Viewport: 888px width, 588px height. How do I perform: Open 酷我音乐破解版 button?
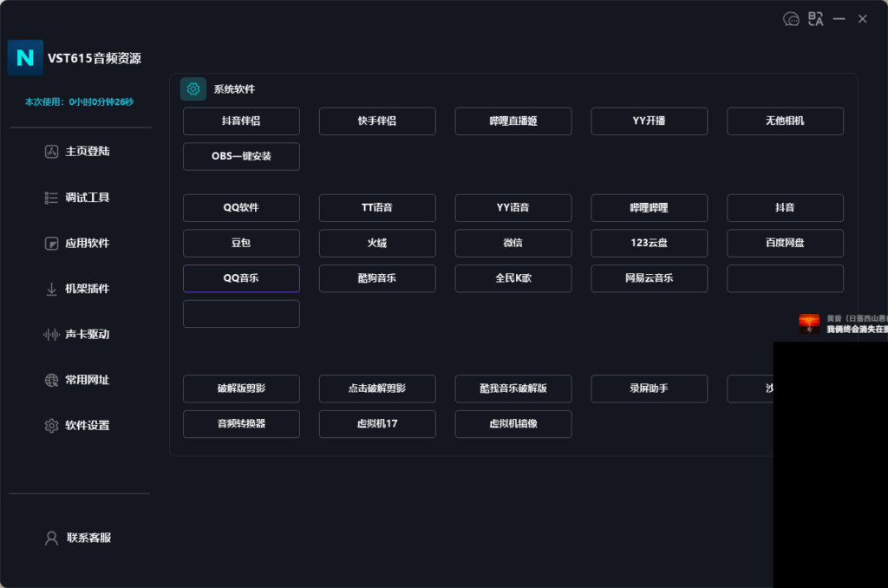513,389
